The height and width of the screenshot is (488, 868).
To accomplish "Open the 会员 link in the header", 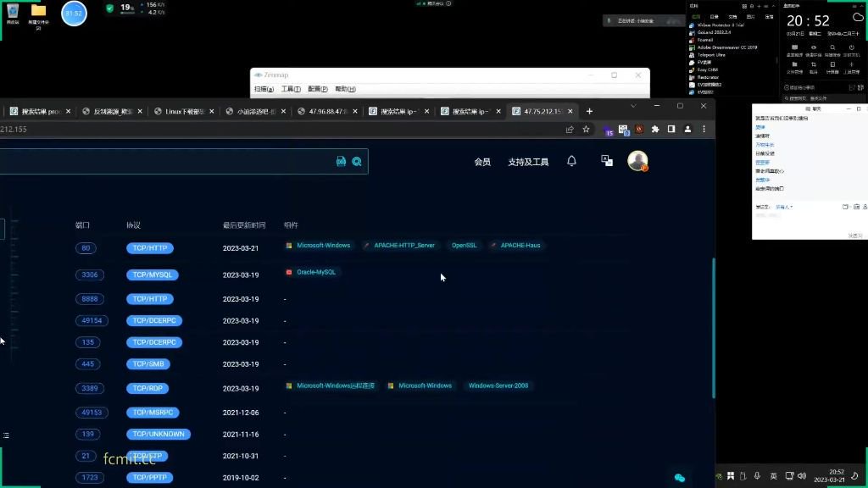I will [482, 162].
